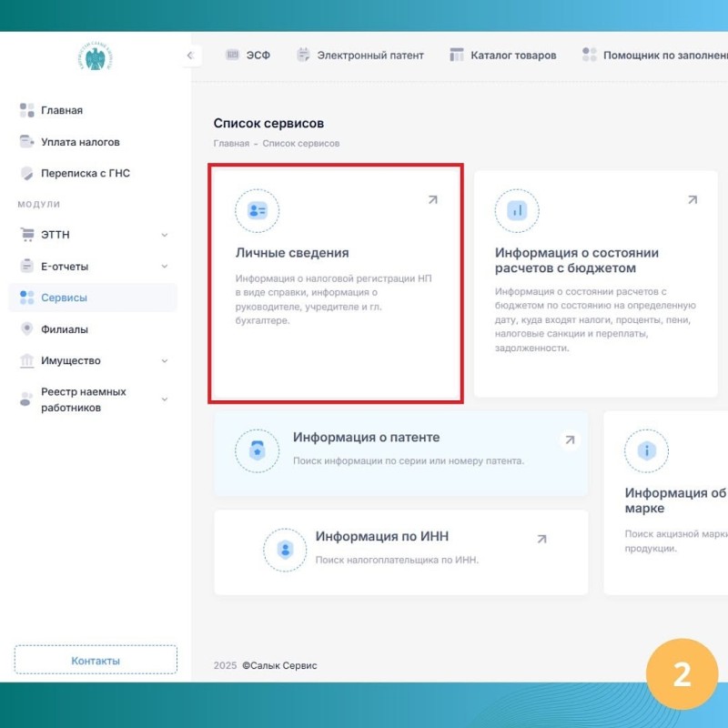Collapse the sidebar with the chevron button
Image resolution: width=728 pixels, height=728 pixels.
pyautogui.click(x=189, y=56)
